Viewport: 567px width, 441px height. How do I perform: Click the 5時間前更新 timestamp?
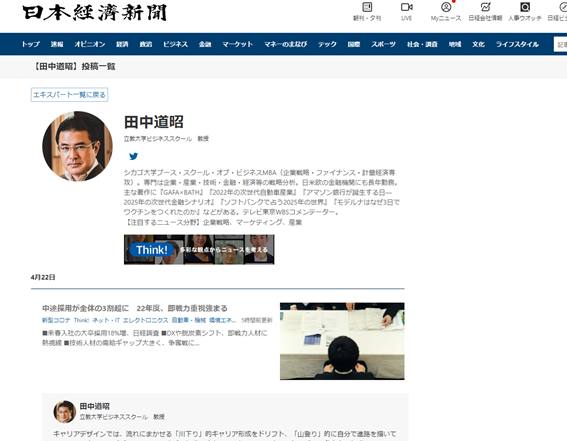tap(257, 320)
